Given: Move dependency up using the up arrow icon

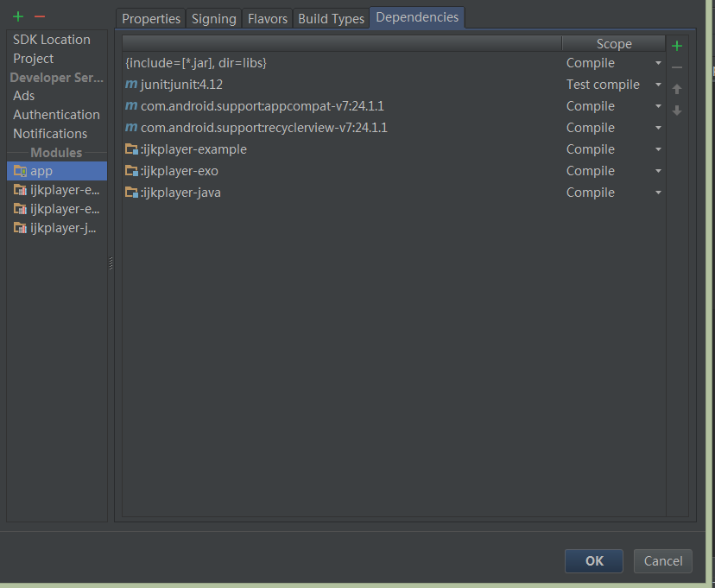Looking at the screenshot, I should (677, 89).
